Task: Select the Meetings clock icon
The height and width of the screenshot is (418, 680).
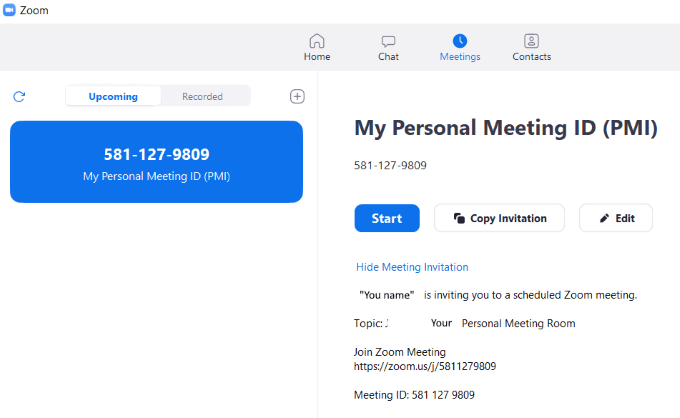Action: click(x=459, y=41)
